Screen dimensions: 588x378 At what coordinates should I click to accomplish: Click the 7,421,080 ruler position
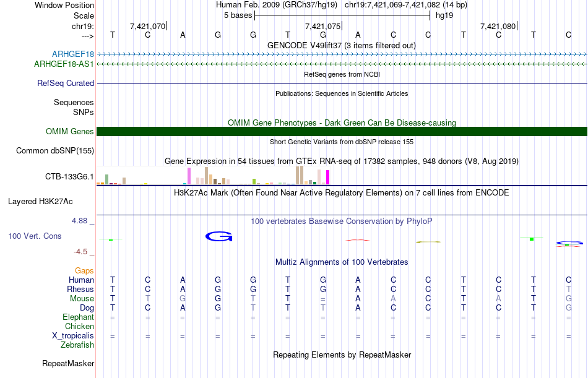(x=498, y=26)
